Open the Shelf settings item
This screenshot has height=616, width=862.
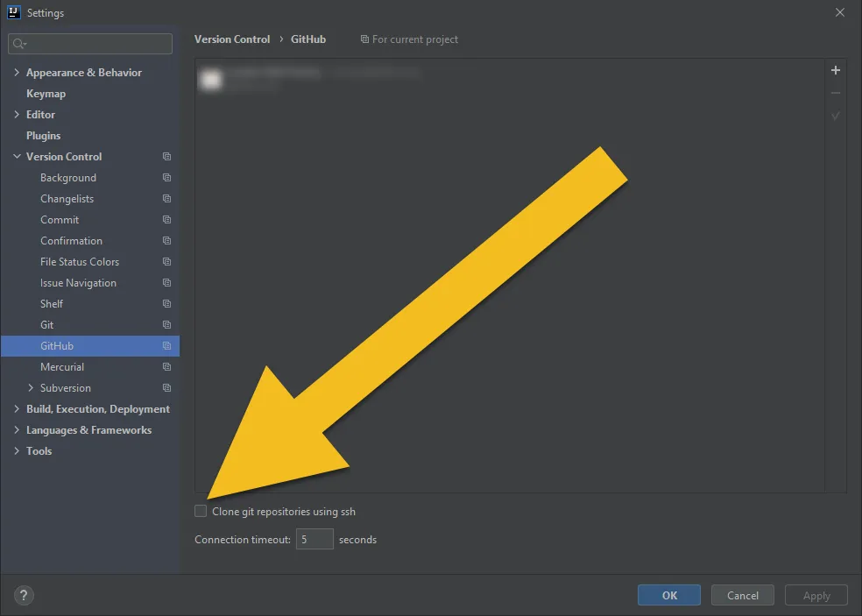[52, 303]
